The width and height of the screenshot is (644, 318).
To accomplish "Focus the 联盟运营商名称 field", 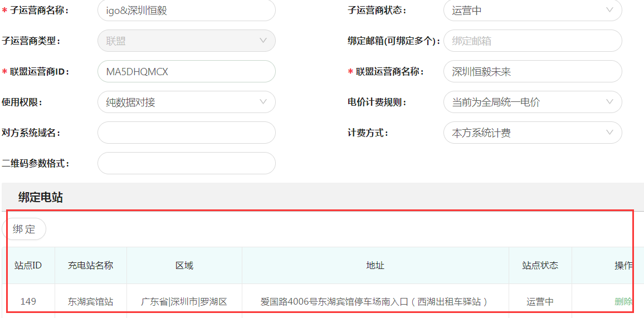I will click(x=532, y=71).
